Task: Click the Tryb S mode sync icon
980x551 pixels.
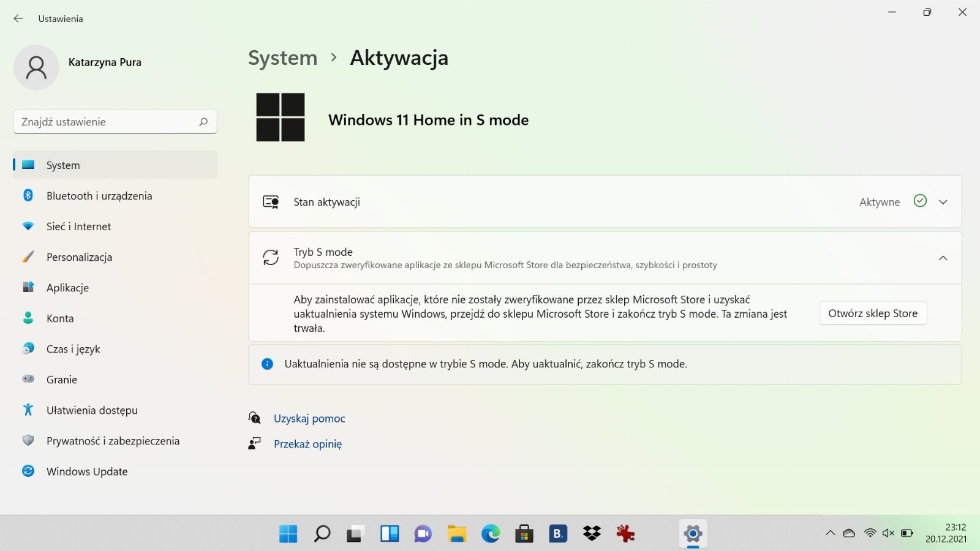Action: [x=271, y=257]
